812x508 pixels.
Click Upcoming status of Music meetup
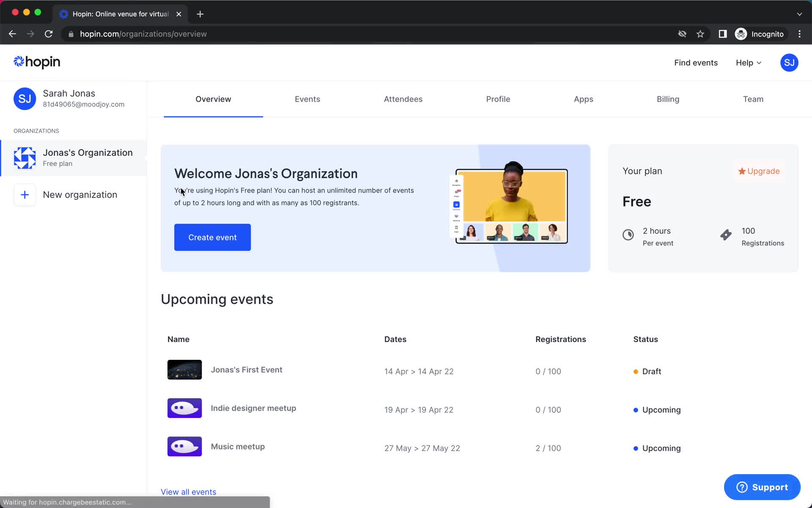657,448
